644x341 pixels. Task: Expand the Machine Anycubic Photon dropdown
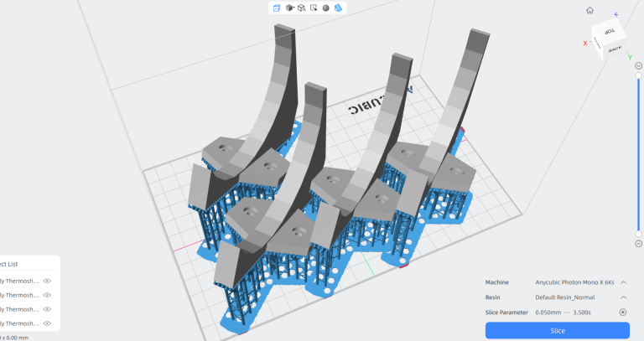click(623, 282)
